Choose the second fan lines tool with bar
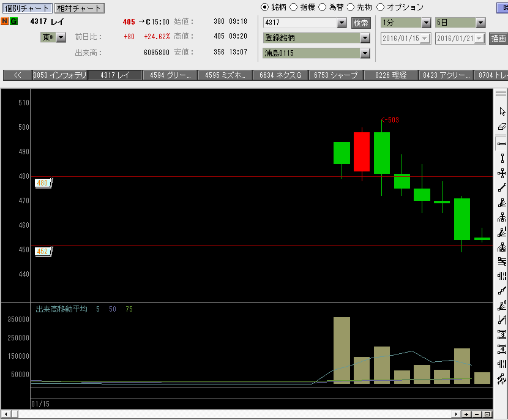 [502, 233]
